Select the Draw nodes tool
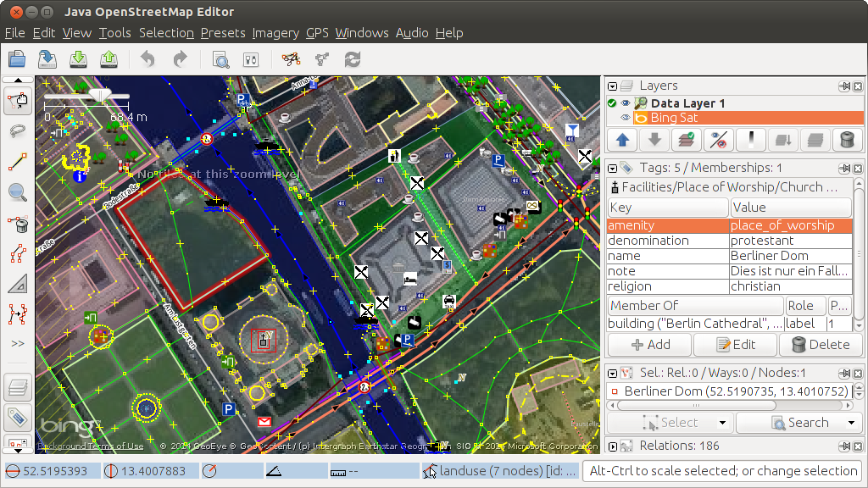Image resolution: width=868 pixels, height=488 pixels. 18,162
